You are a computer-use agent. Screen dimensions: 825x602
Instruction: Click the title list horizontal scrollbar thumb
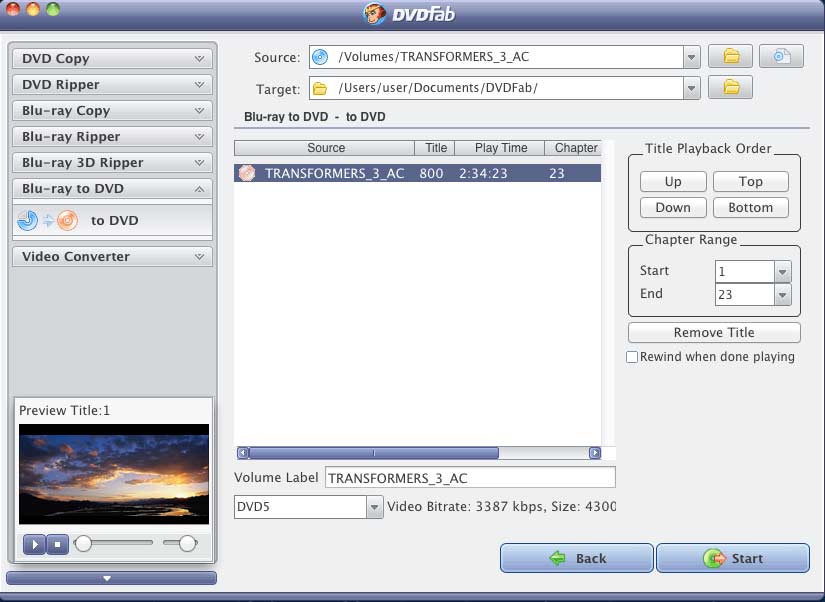coord(374,453)
